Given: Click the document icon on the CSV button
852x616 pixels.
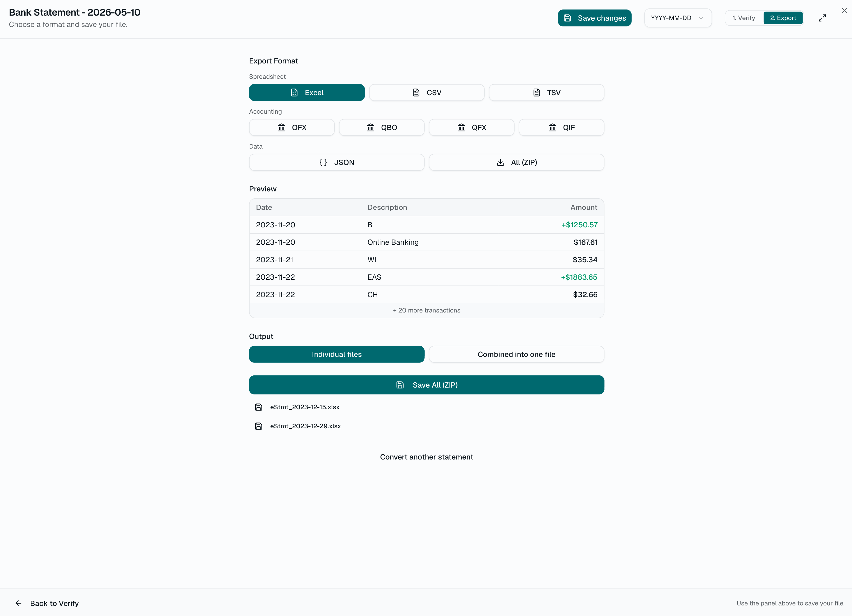Looking at the screenshot, I should (x=416, y=93).
